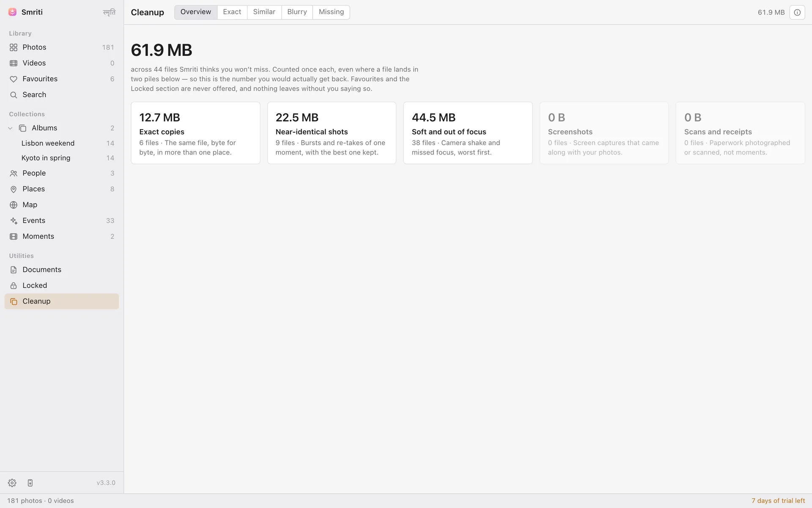812x508 pixels.
Task: Click the v3.3.0 version label
Action: pyautogui.click(x=106, y=483)
